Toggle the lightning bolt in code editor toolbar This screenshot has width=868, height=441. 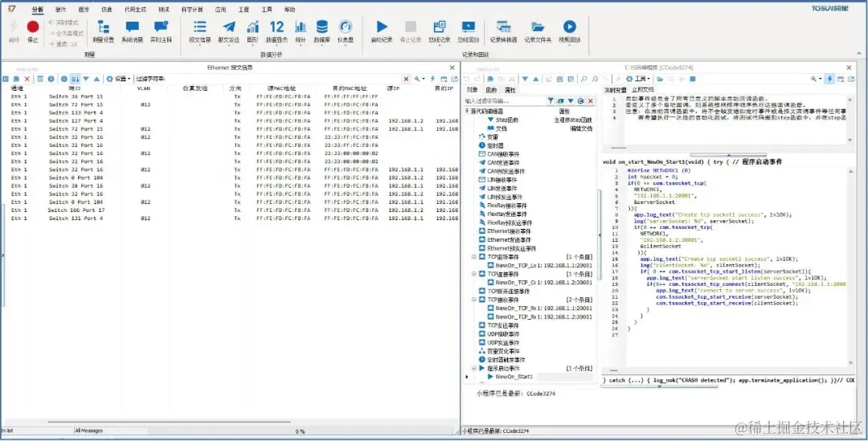pos(829,80)
